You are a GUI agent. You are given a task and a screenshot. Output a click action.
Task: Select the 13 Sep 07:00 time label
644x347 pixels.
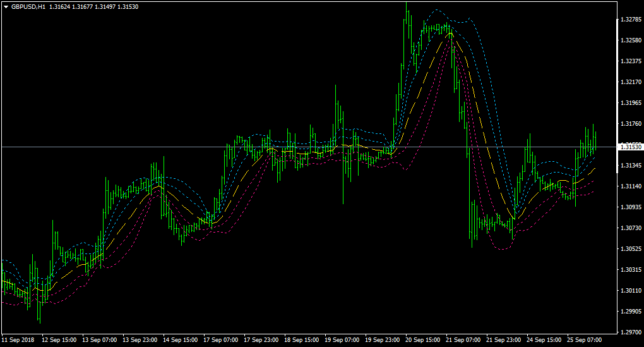(x=99, y=340)
